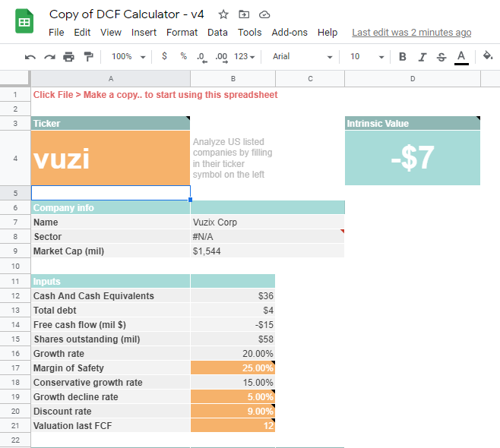Open the Google Sheets home icon
Viewport: 500px width, 448px height.
pyautogui.click(x=24, y=21)
